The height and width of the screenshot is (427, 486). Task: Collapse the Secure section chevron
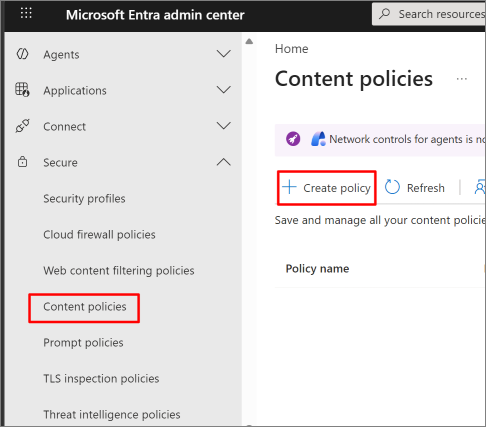(x=224, y=162)
